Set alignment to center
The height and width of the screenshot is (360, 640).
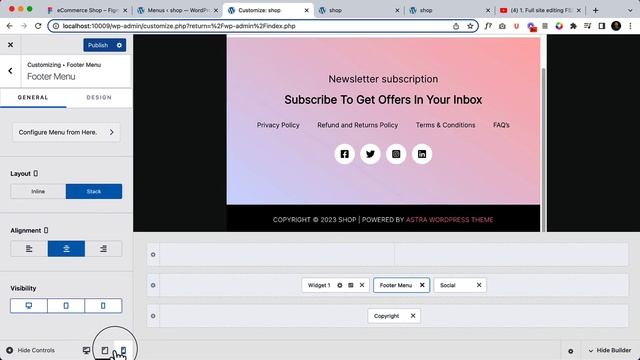[66, 249]
